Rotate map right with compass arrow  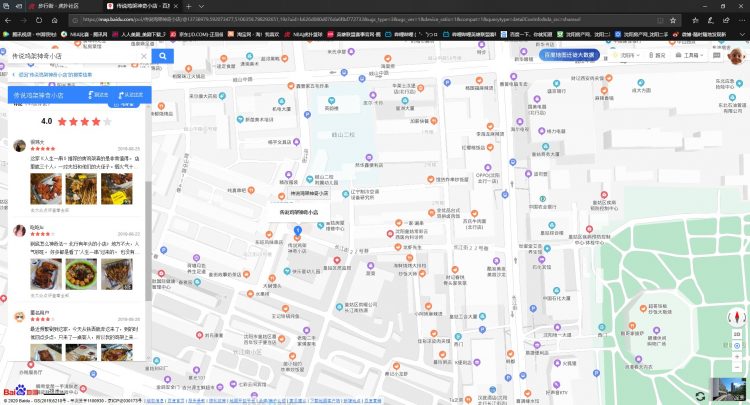click(x=744, y=317)
